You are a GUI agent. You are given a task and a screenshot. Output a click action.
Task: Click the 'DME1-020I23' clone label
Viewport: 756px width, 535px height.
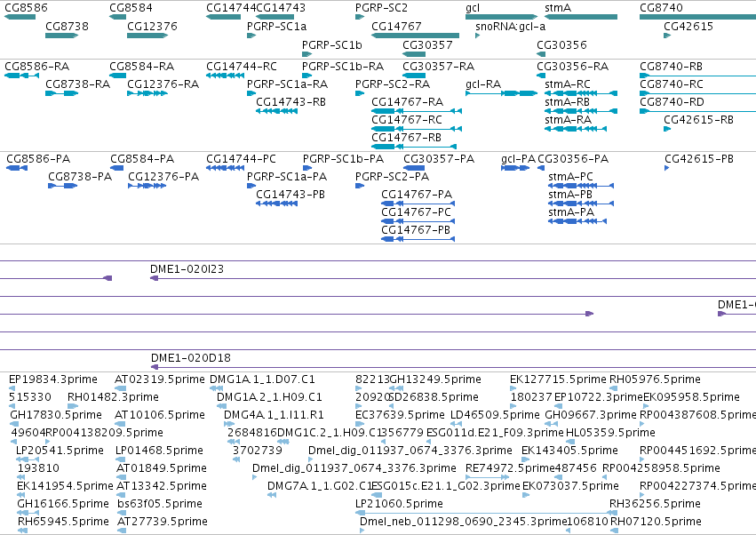click(x=187, y=268)
